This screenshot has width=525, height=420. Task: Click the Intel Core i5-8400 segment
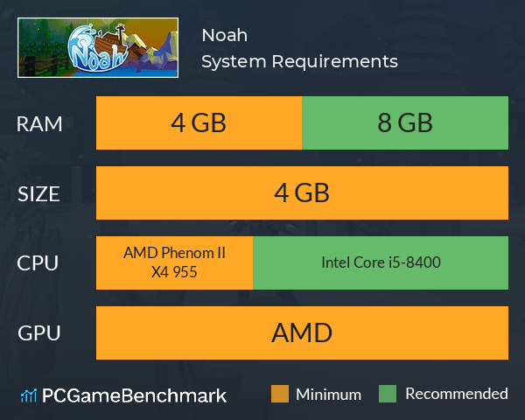(381, 262)
